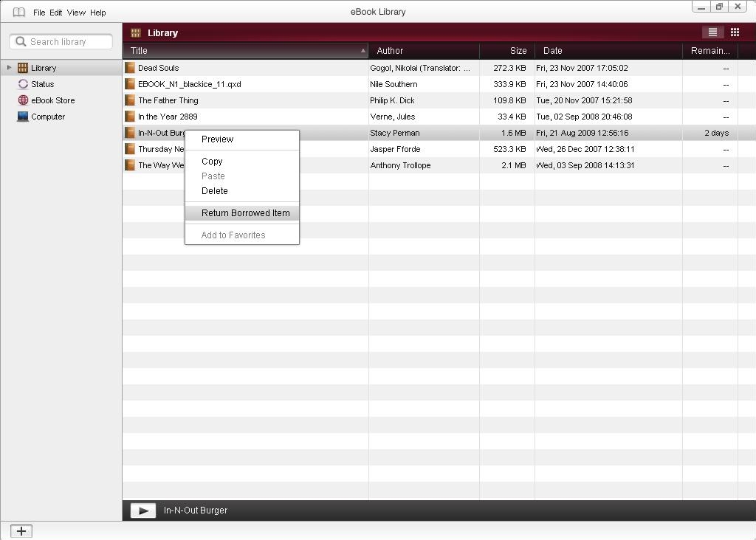
Task: Click the eBook Store globe icon
Action: (x=23, y=100)
